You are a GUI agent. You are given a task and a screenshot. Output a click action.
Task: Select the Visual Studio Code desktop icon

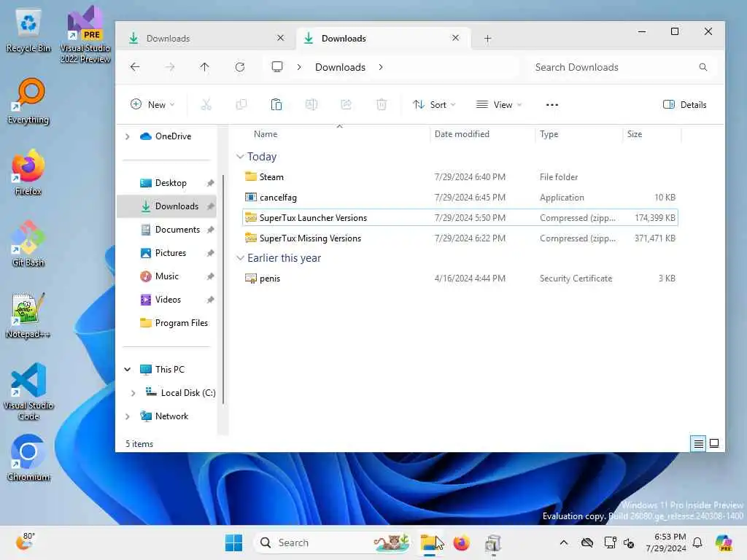tap(28, 392)
